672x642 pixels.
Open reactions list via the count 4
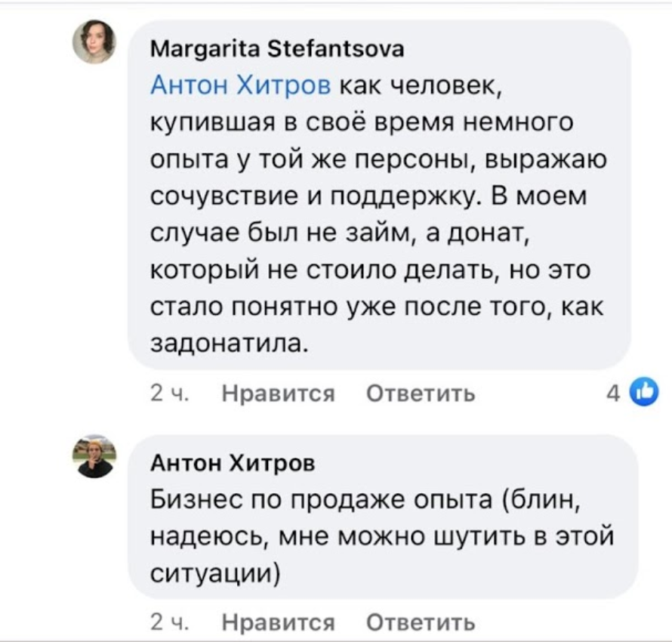click(x=613, y=393)
